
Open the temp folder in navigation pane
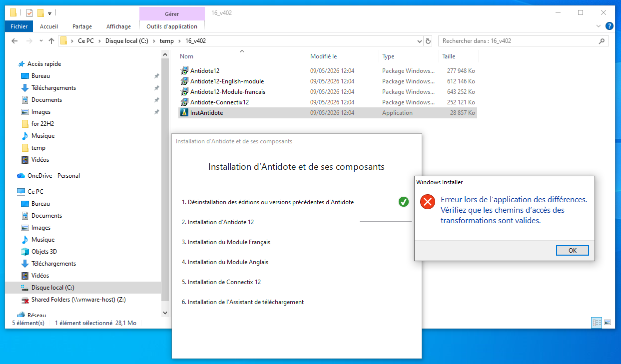[38, 148]
